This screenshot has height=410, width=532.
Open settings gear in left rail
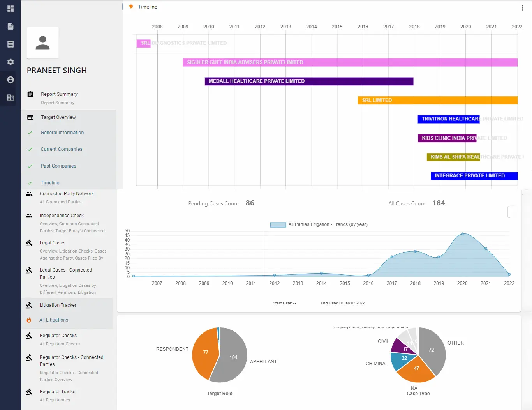(11, 62)
